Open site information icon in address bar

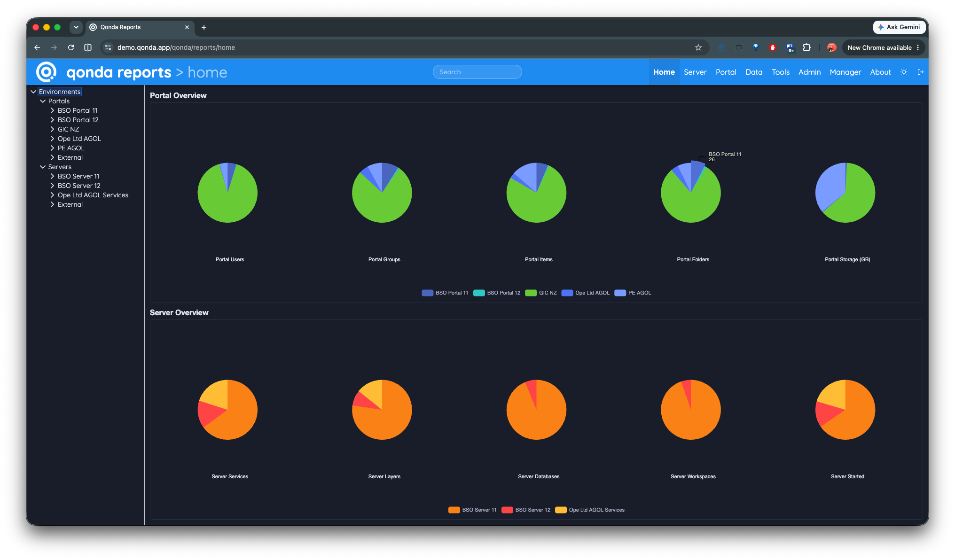[108, 47]
